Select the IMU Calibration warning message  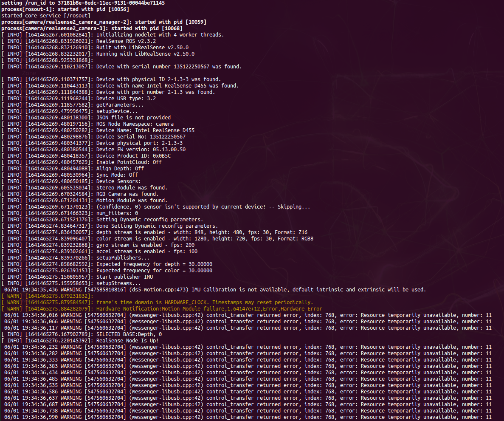pos(212,289)
